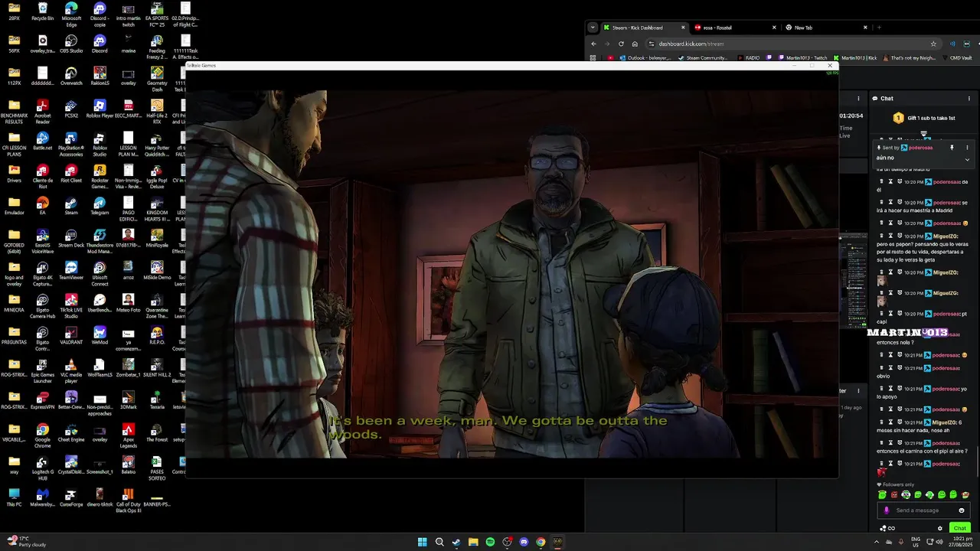Open ExpressVPN desktop shortcut
Image resolution: width=980 pixels, height=551 pixels.
(x=43, y=400)
